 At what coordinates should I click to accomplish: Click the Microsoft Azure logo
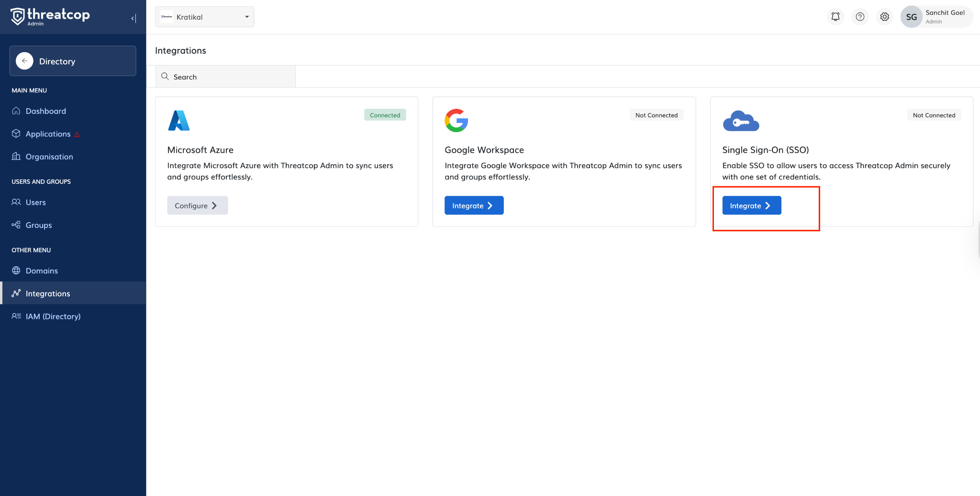point(179,121)
